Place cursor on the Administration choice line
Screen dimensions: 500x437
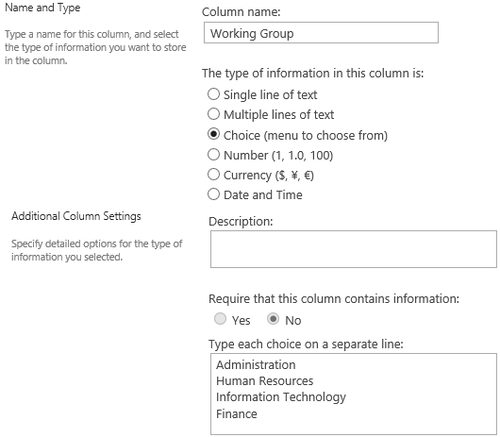coord(256,365)
